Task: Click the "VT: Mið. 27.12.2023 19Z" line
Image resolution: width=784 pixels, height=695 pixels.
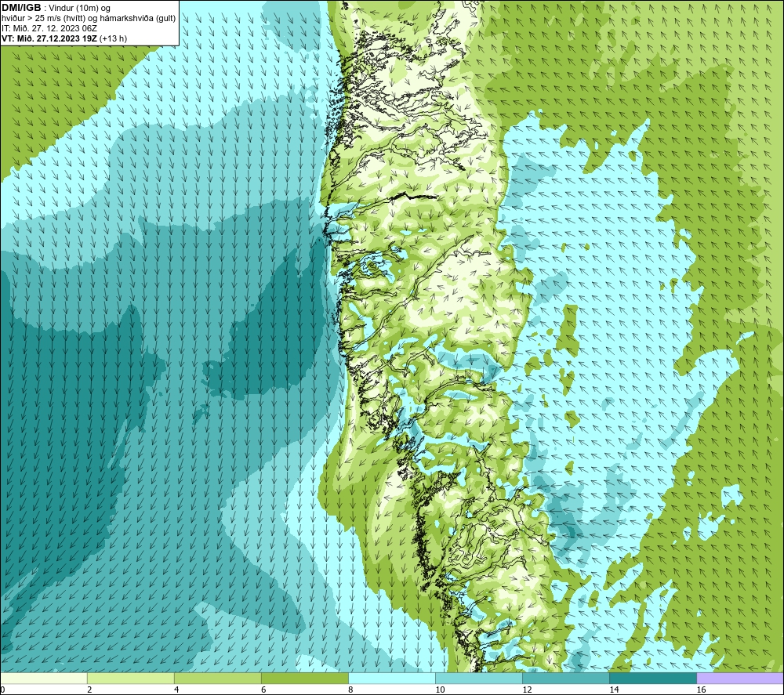Action: pos(49,38)
